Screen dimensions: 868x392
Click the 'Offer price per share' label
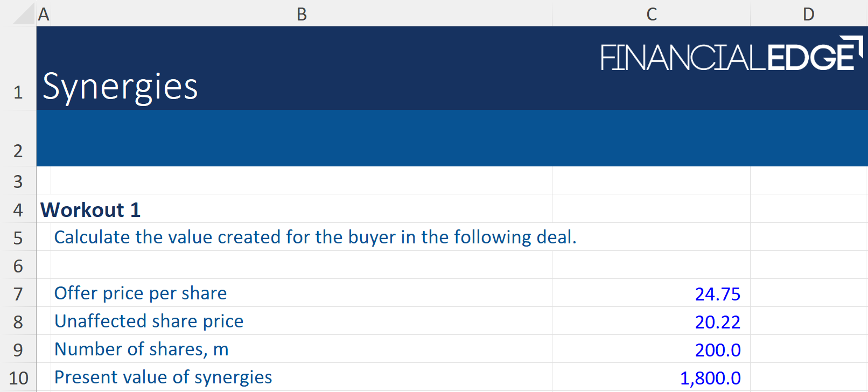tap(141, 293)
